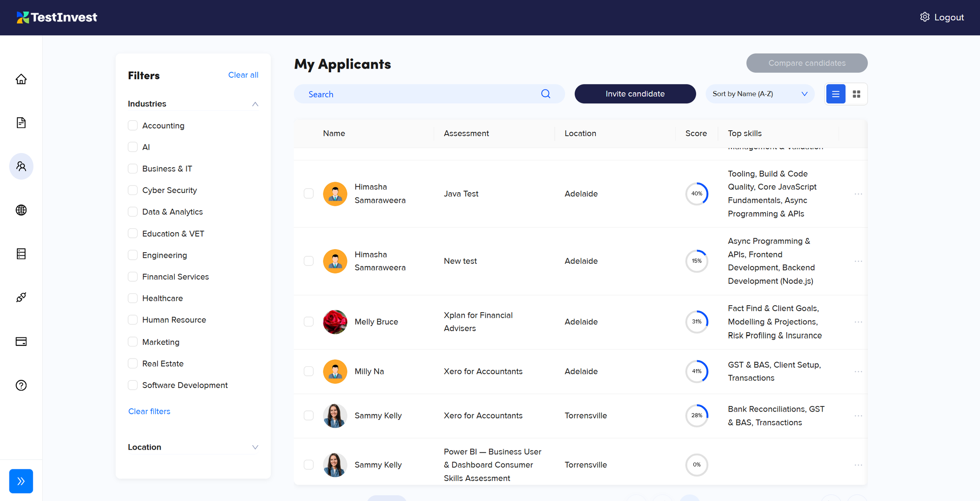Image resolution: width=980 pixels, height=501 pixels.
Task: Check the Accounting industry filter
Action: [133, 126]
